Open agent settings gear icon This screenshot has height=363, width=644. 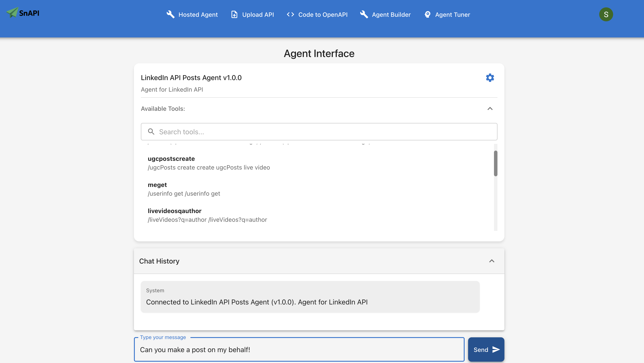tap(490, 77)
